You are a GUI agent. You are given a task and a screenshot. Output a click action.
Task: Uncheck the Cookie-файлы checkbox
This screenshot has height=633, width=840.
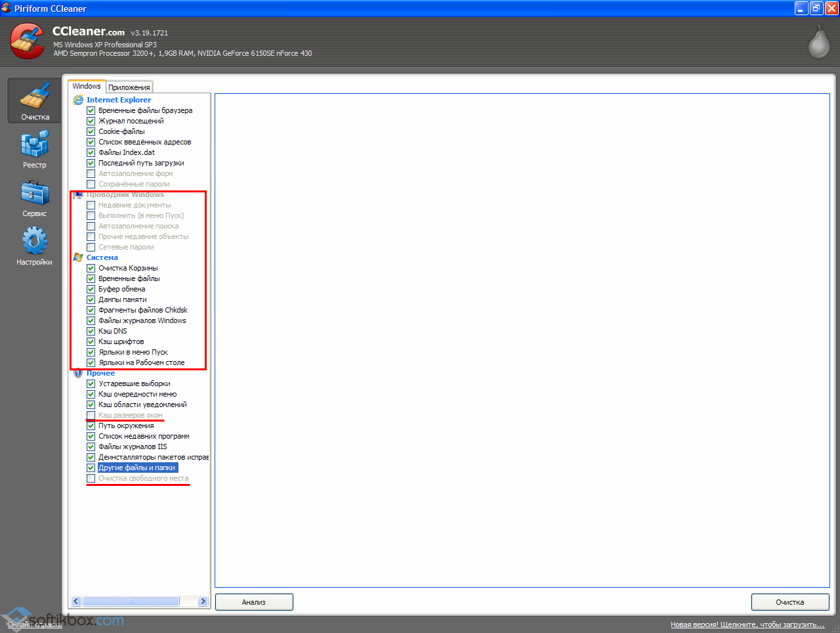(x=91, y=131)
